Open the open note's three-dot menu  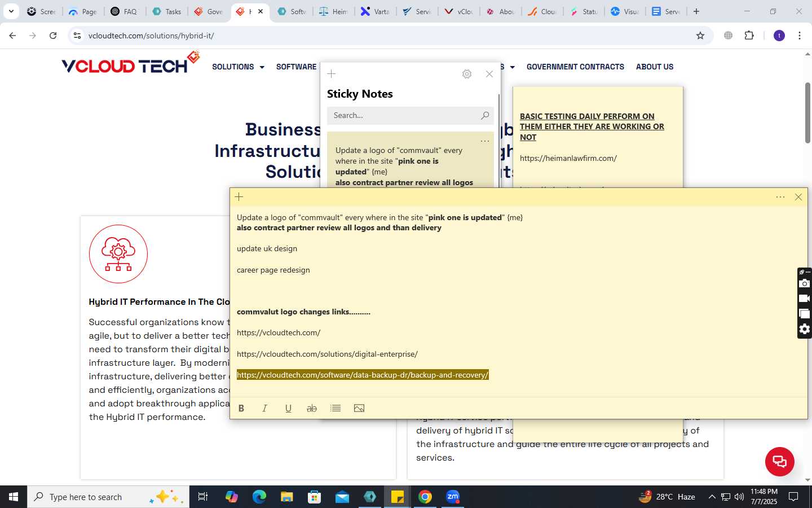[780, 197]
